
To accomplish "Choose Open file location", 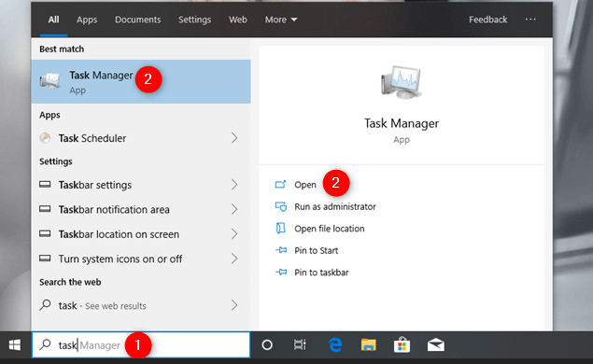I will pos(330,229).
